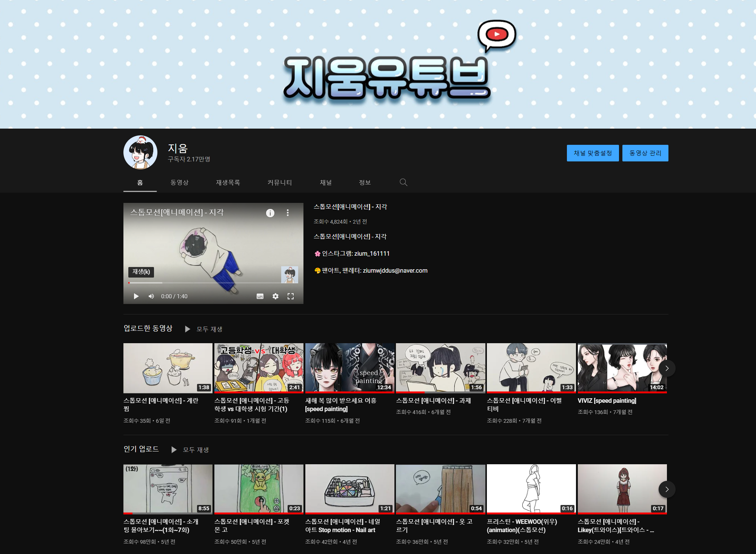Open the 커뮤니티 tab
The width and height of the screenshot is (756, 554).
pos(280,183)
